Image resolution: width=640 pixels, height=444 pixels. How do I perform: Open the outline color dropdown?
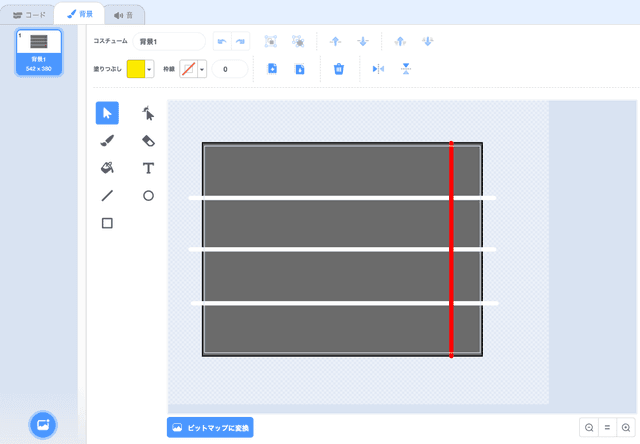pyautogui.click(x=203, y=69)
